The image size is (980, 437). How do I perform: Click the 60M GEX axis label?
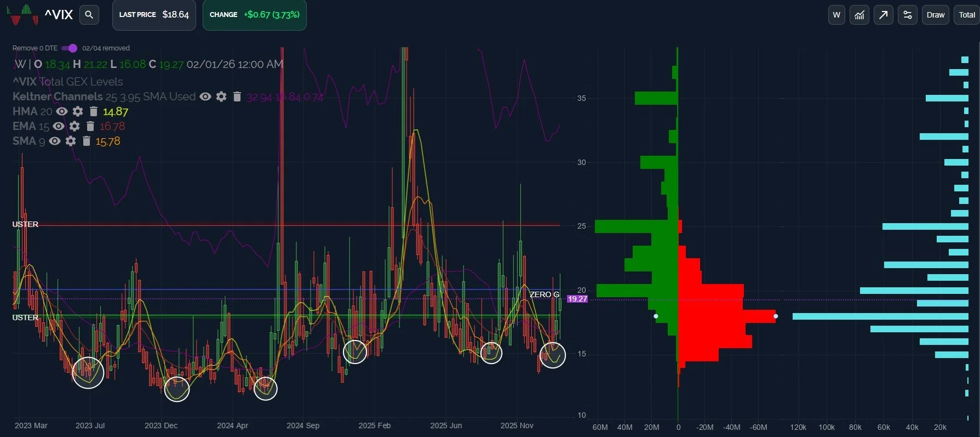[600, 427]
